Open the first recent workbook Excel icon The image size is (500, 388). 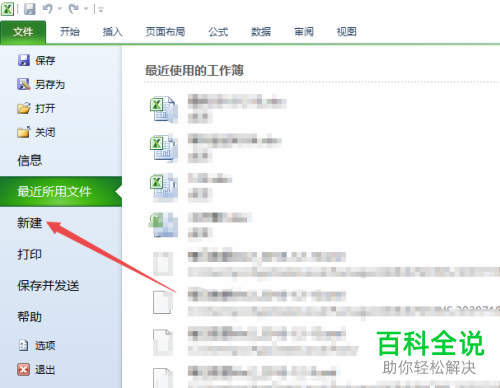click(163, 109)
